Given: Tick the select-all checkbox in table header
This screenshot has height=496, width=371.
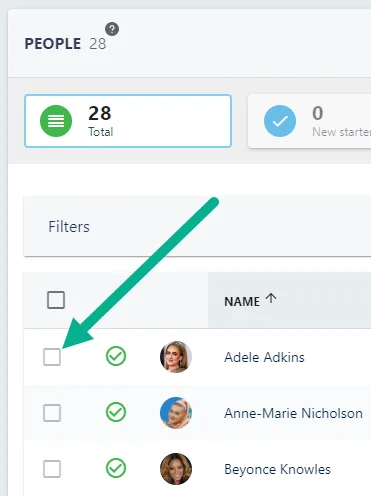Looking at the screenshot, I should pyautogui.click(x=56, y=300).
